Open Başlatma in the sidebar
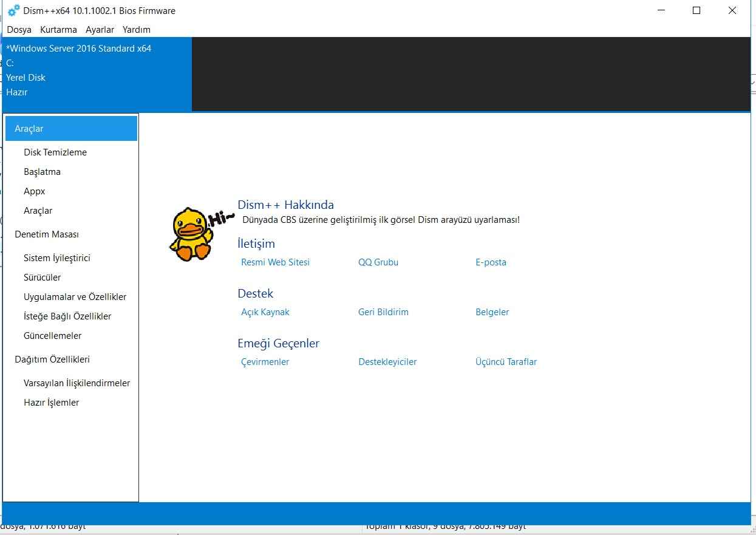The height and width of the screenshot is (535, 756). 42,172
